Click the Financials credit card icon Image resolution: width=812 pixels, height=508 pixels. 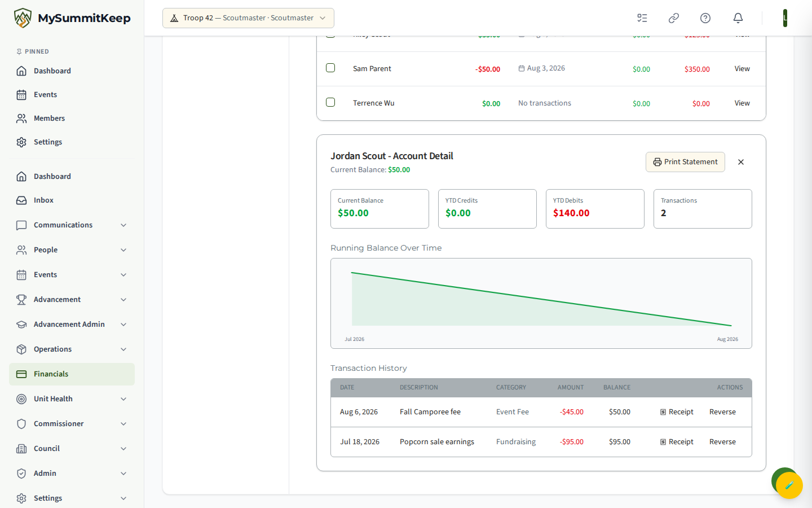(21, 374)
